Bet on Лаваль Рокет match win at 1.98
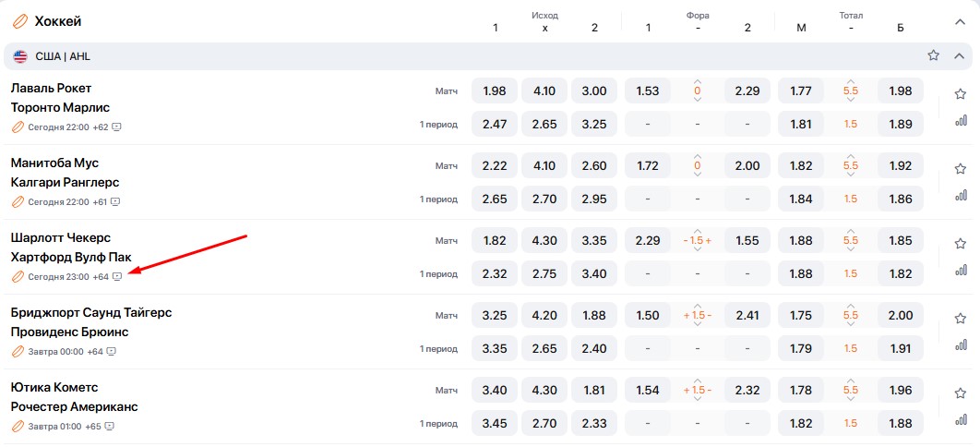 click(495, 91)
